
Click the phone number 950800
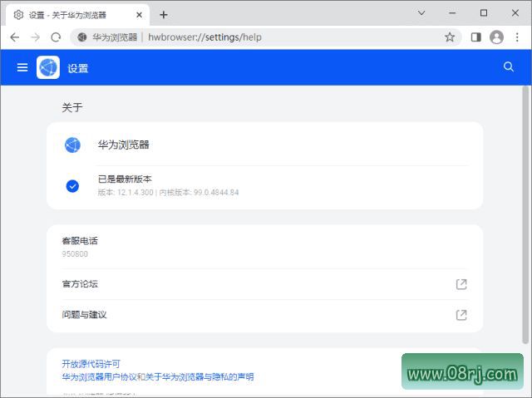pos(75,254)
